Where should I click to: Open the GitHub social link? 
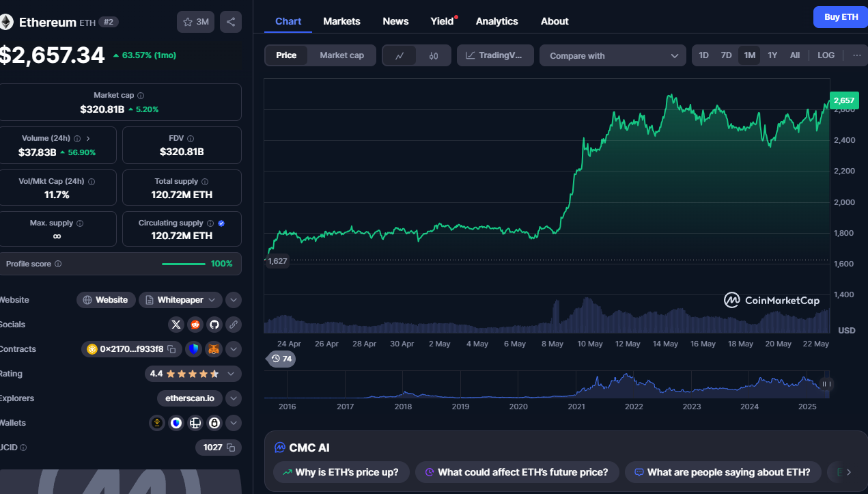click(214, 325)
